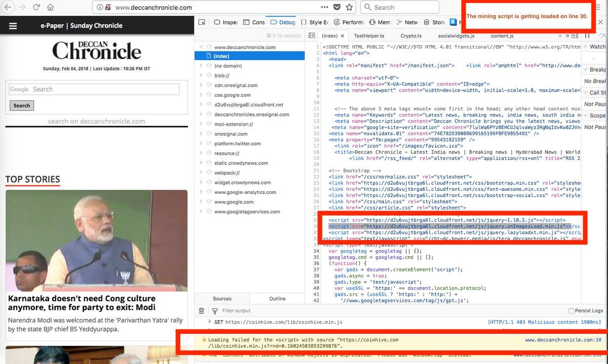This screenshot has width=608, height=364.
Task: Focus the source file search field
Action: [284, 36]
